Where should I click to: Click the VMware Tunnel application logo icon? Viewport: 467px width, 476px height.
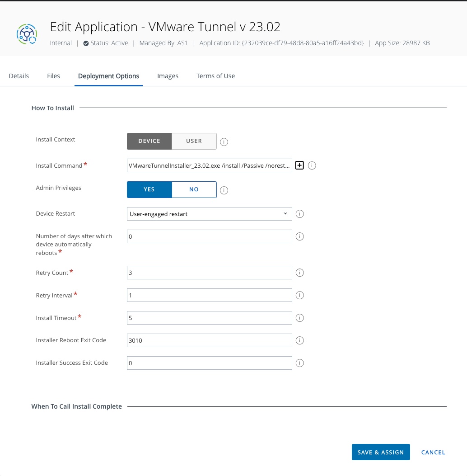point(27,34)
